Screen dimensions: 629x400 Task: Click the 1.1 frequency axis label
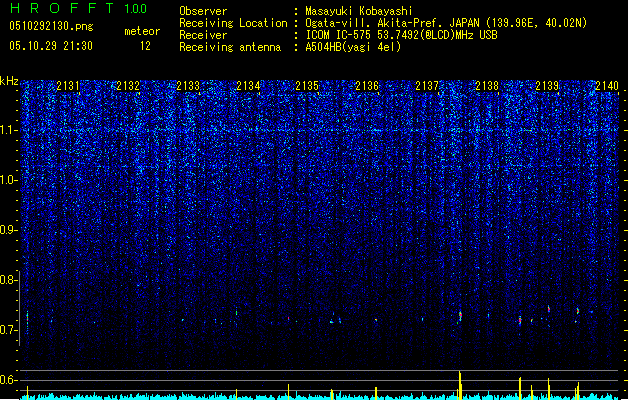click(8, 130)
